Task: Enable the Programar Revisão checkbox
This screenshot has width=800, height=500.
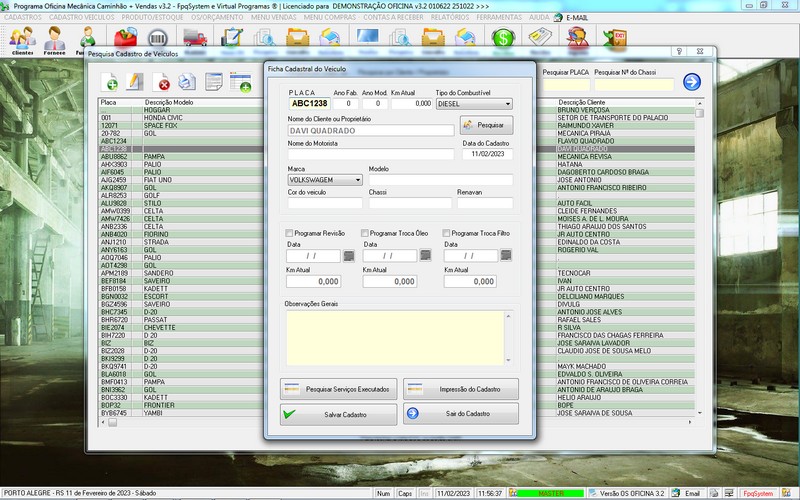Action: (x=288, y=232)
